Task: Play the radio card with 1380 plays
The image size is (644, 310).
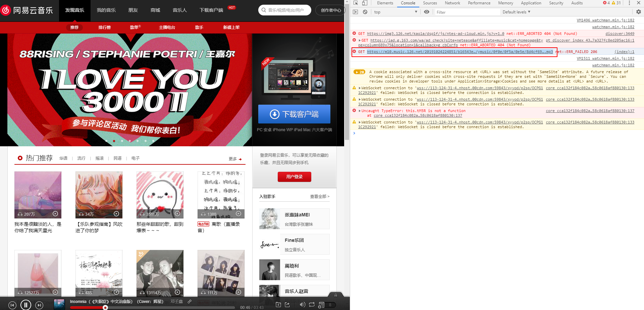Action: point(238,214)
